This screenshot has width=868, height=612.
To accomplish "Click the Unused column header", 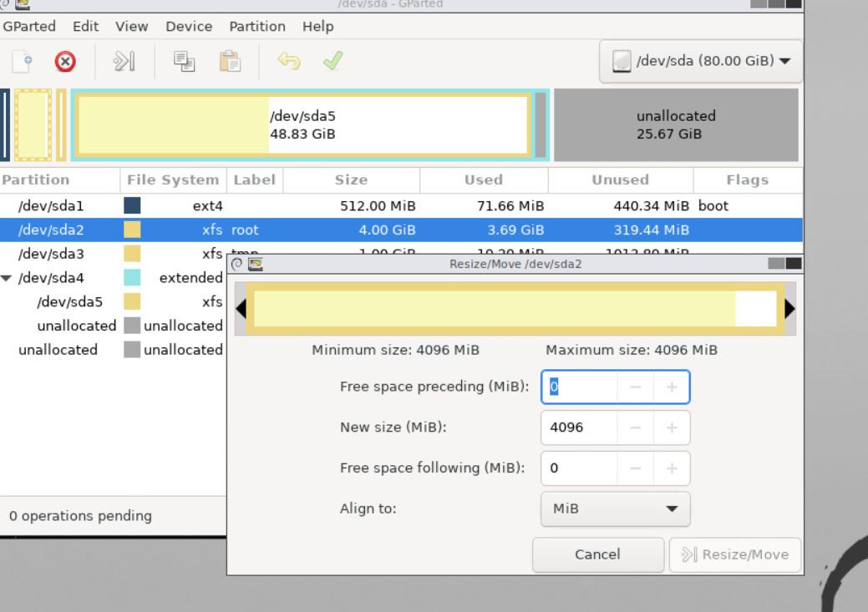I will click(x=621, y=180).
